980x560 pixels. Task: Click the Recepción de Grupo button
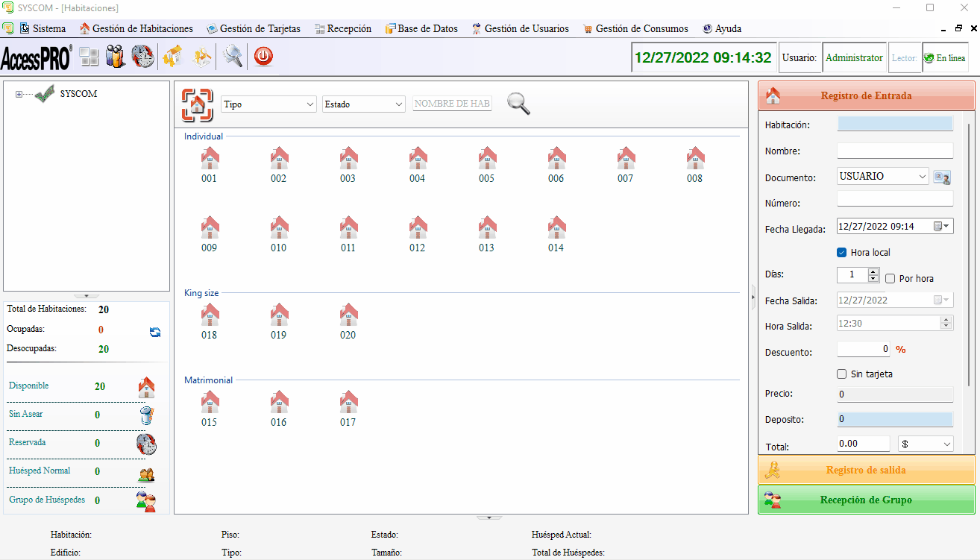pyautogui.click(x=866, y=500)
